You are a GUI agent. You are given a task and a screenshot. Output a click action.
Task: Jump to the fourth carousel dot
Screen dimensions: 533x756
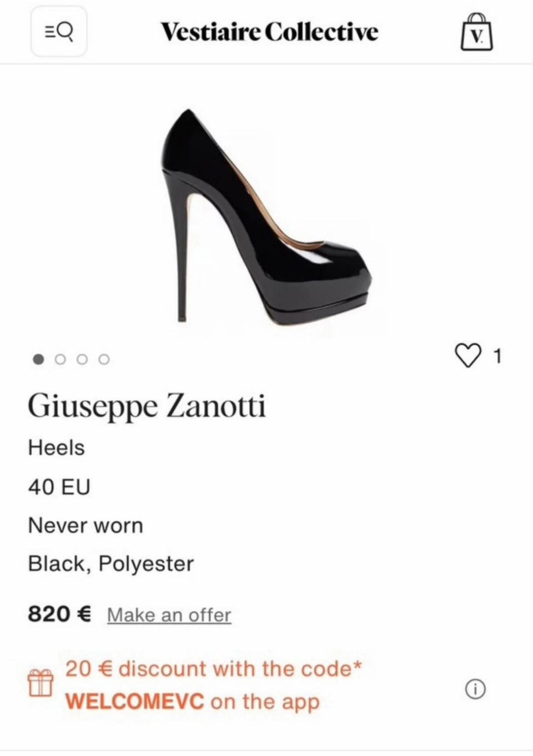(x=104, y=359)
